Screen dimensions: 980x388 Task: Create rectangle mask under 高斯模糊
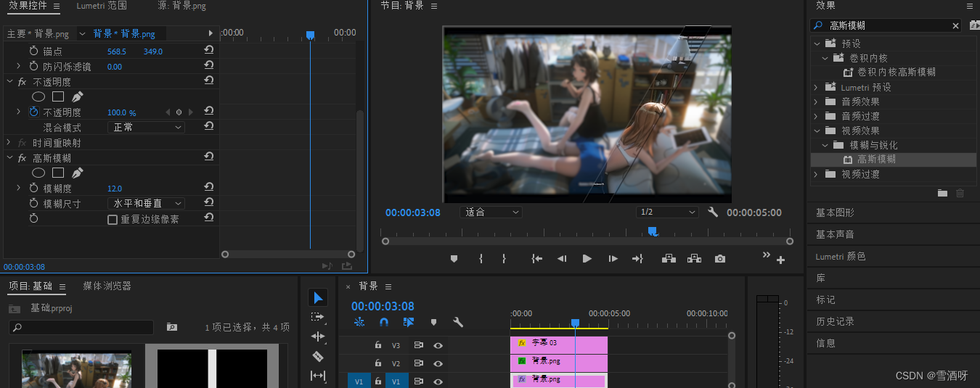(x=58, y=173)
